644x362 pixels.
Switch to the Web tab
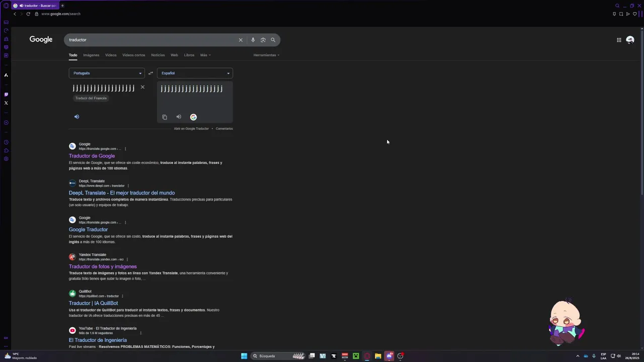click(174, 55)
